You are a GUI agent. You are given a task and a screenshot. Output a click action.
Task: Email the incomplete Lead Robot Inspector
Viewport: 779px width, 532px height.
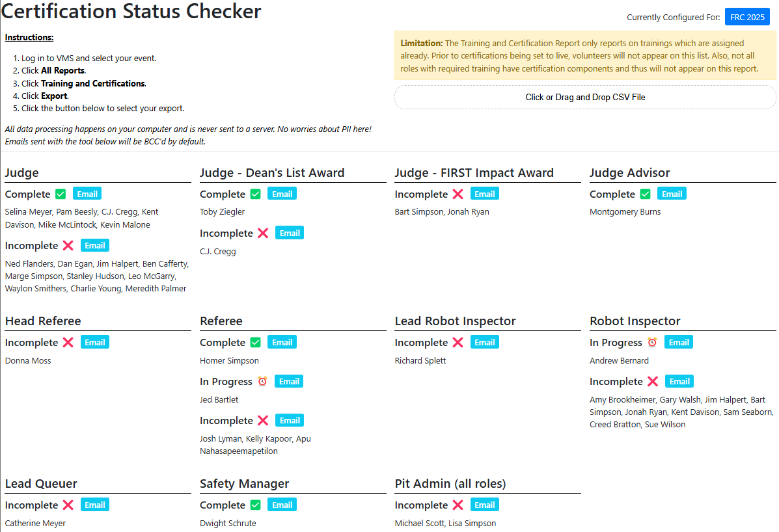(484, 342)
